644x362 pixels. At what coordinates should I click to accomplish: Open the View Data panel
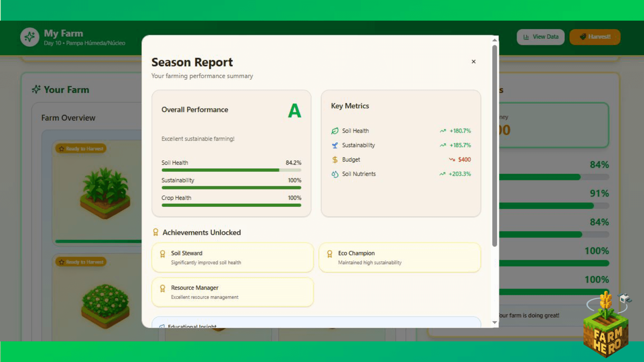pos(541,37)
